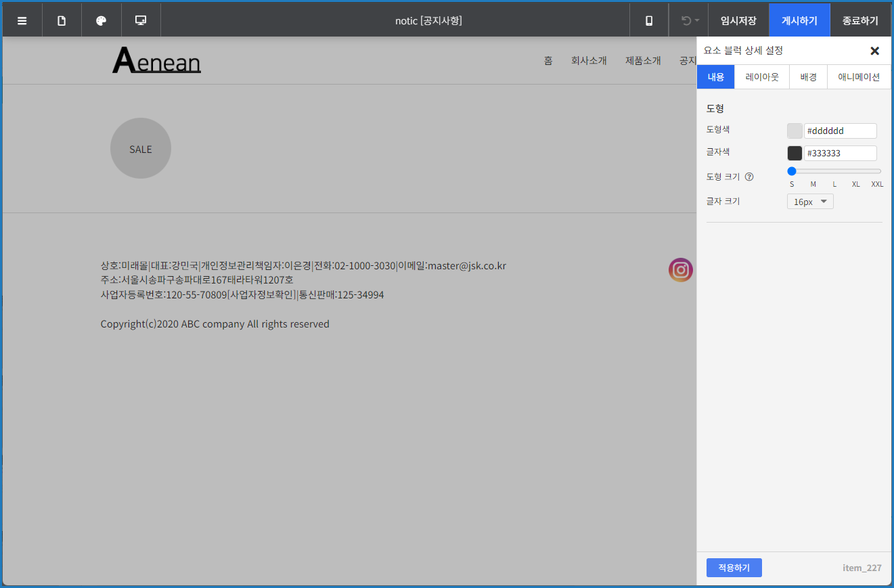
Task: Open the 배경 tab
Action: point(808,77)
